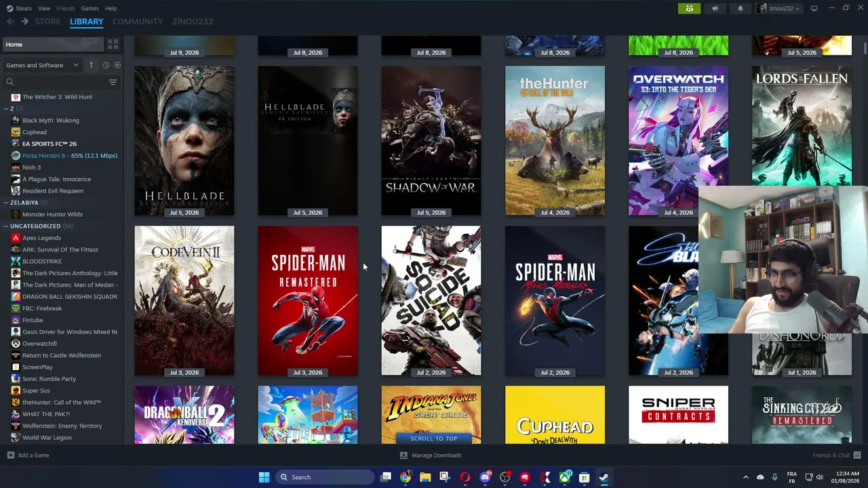Select Black Myth: Wukong in the sidebar

click(x=50, y=121)
